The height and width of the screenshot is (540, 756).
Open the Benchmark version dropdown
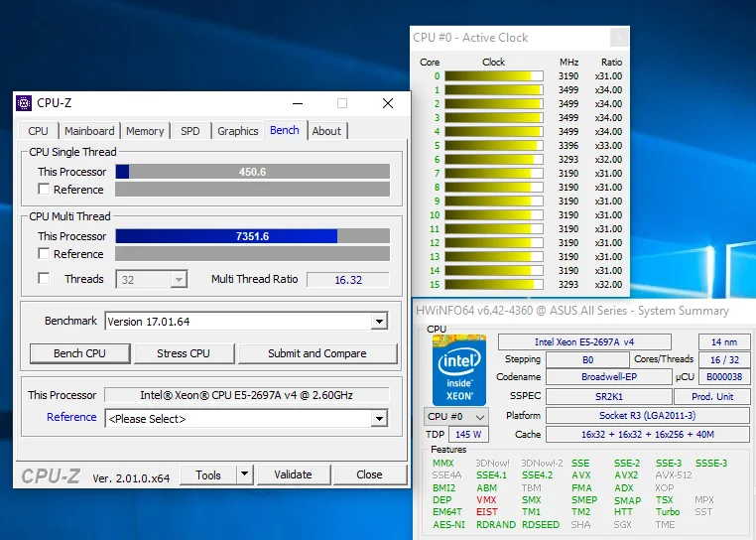[x=379, y=321]
